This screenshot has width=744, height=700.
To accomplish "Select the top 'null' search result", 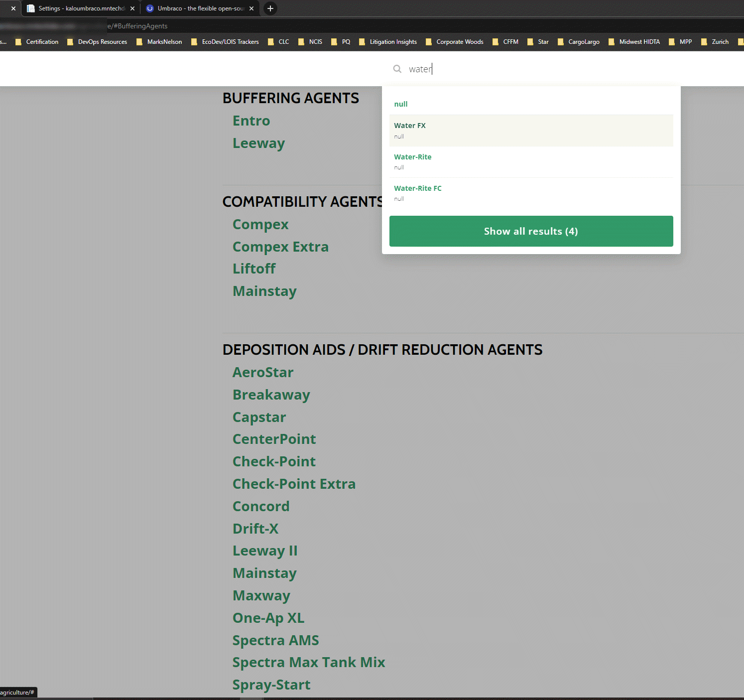I will pos(531,104).
